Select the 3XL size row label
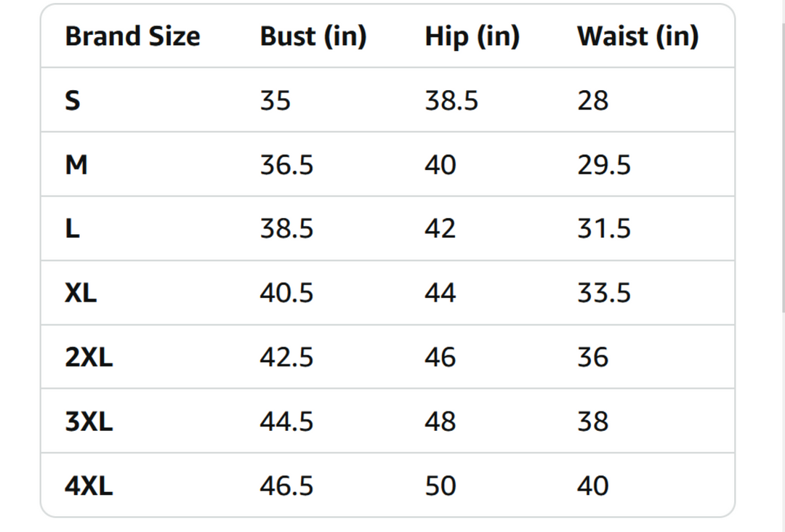Screen dimensions: 785x532 (x=89, y=422)
